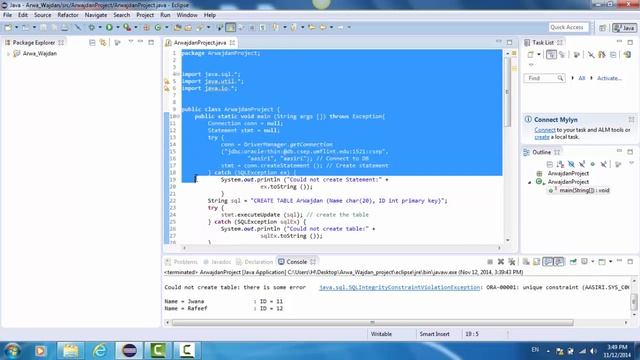Click Remove Launch X icon in Console
640x360 pixels.
[501, 262]
